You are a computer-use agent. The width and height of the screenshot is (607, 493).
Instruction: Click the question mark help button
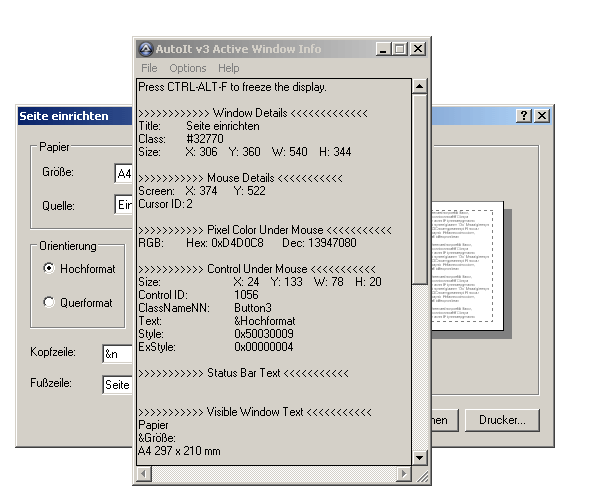524,116
